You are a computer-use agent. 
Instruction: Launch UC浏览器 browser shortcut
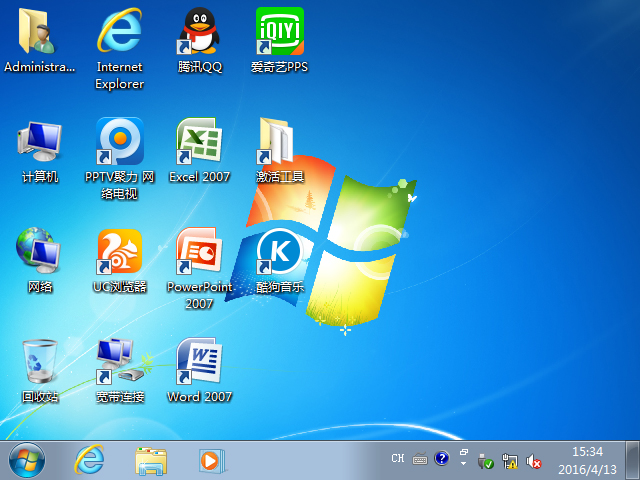119,260
